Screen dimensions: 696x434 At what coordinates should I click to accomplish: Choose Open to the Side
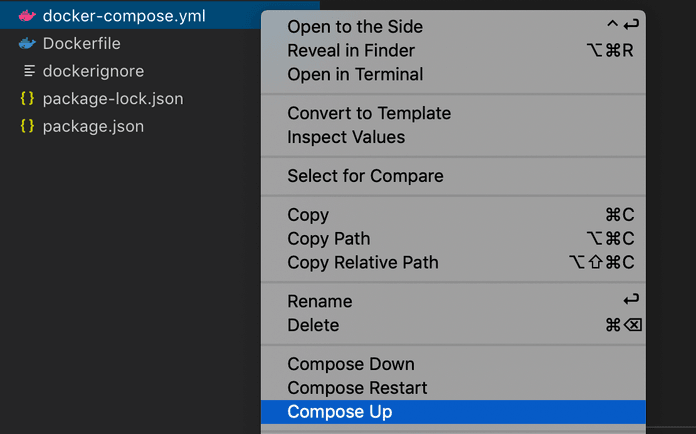click(355, 26)
